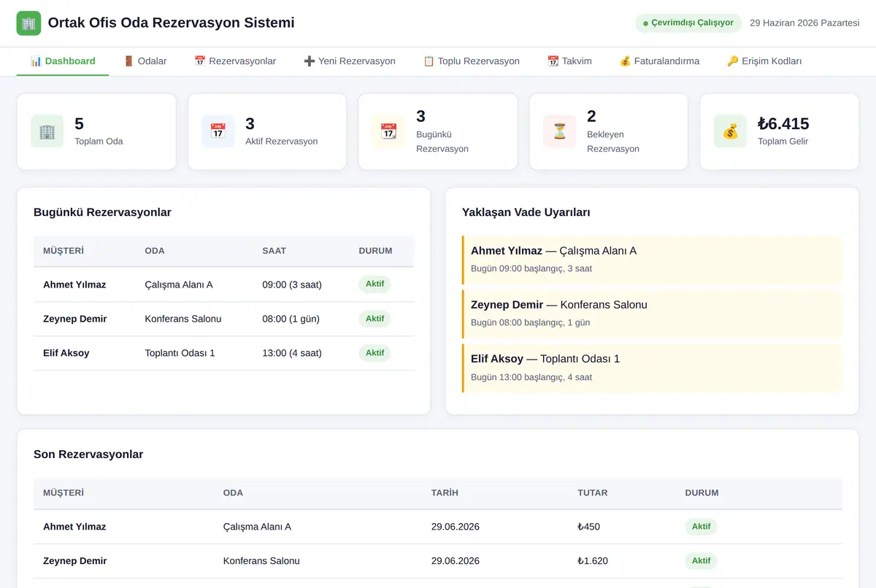The image size is (876, 588).
Task: Click the Toplam Oda building icon
Action: (x=47, y=131)
